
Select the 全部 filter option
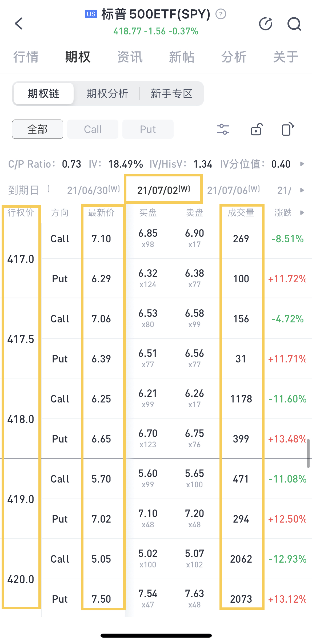(38, 129)
